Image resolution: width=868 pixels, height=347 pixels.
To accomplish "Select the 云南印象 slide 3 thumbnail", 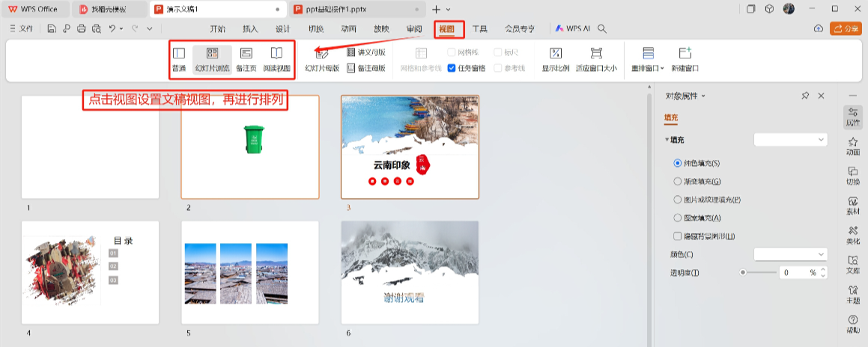I will 410,147.
